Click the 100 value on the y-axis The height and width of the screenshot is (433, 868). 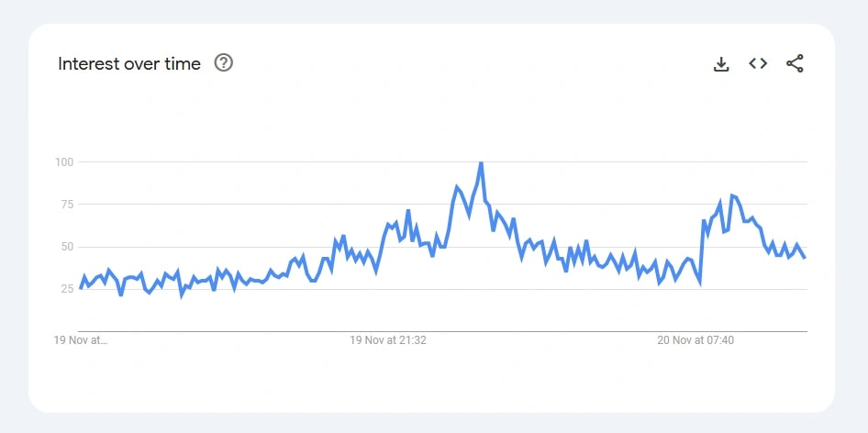coord(63,162)
